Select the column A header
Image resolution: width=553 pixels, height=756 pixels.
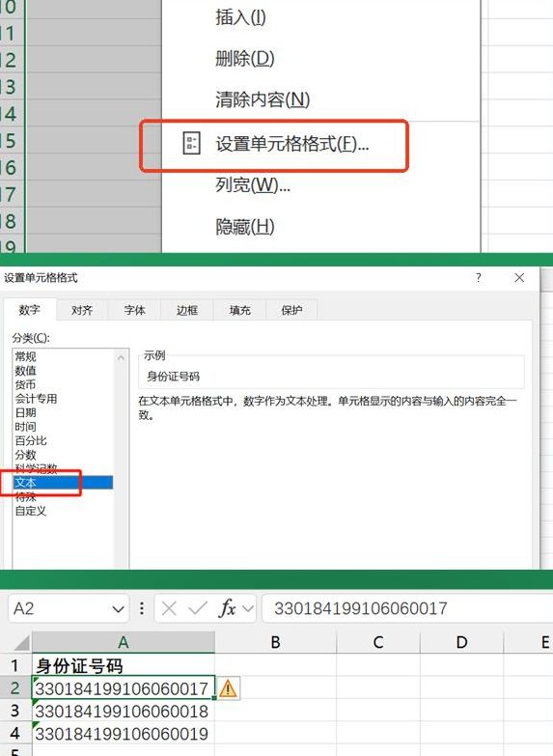point(124,642)
